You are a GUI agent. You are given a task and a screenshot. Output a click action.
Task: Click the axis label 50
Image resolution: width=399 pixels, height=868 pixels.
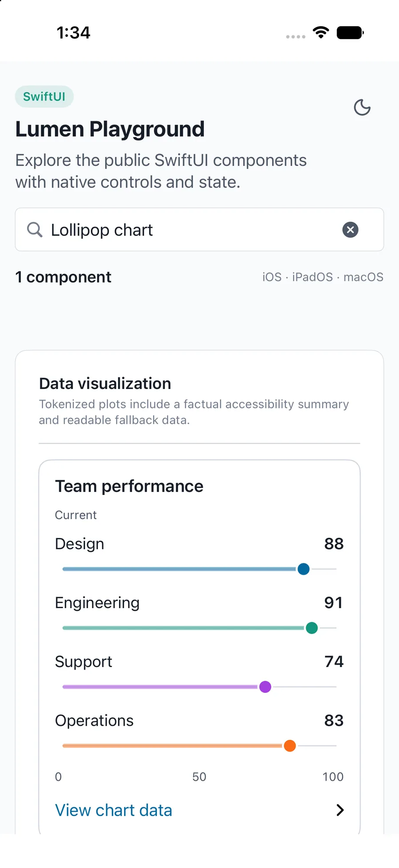pyautogui.click(x=199, y=777)
